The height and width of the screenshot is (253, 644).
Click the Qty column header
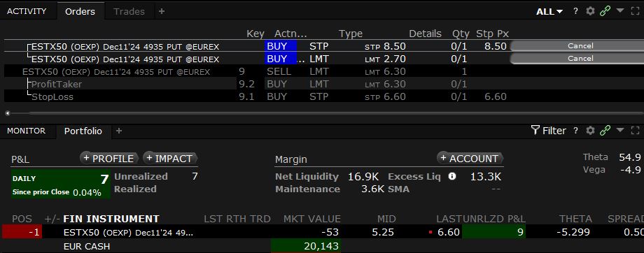click(461, 34)
